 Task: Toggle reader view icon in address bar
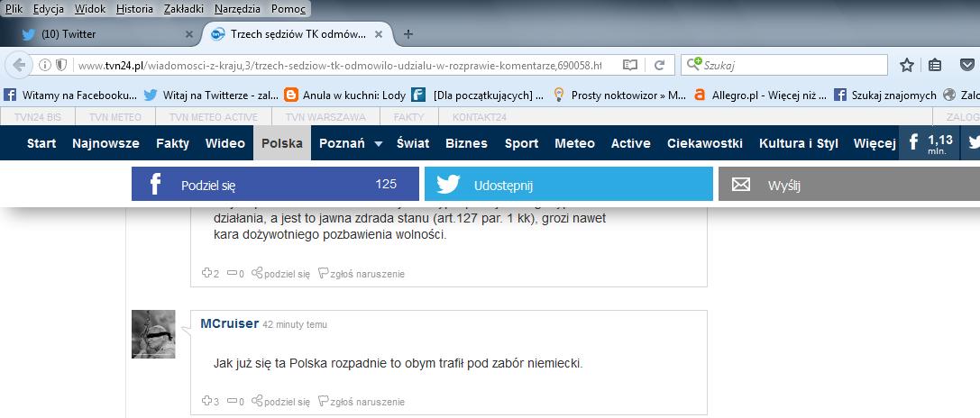(x=630, y=65)
